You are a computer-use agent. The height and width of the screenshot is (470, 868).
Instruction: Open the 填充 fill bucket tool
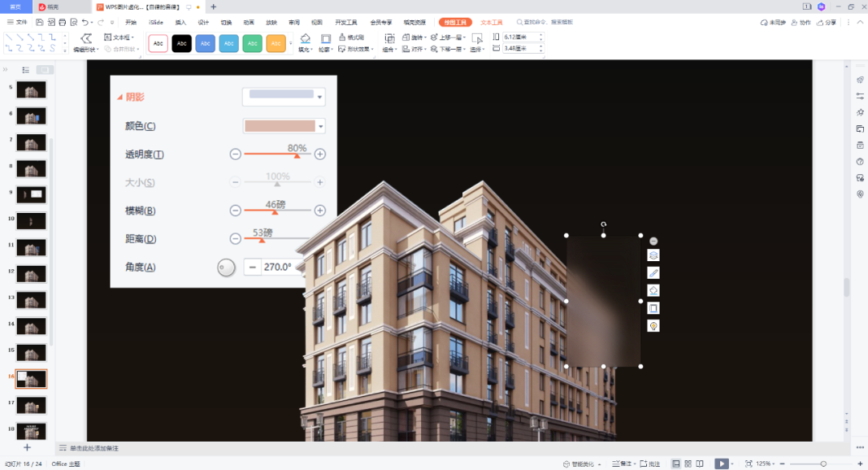click(305, 43)
